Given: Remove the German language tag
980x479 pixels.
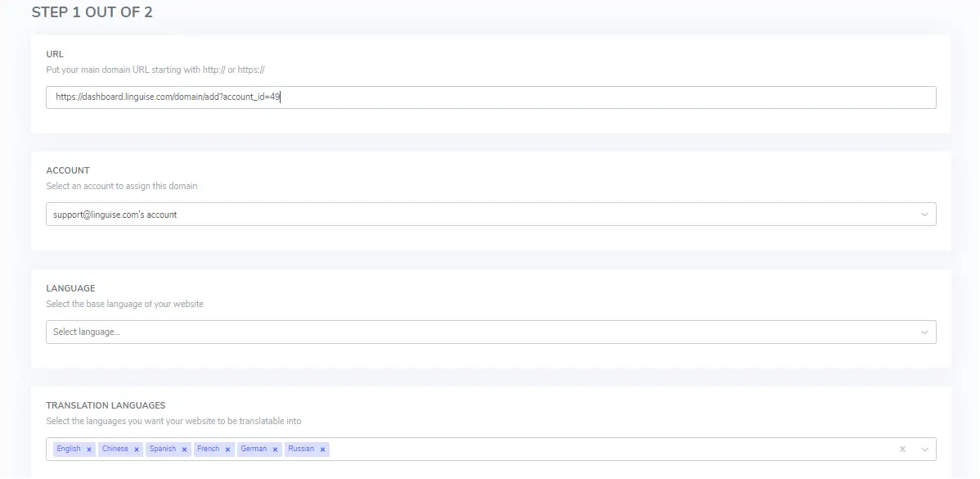Looking at the screenshot, I should 275,450.
